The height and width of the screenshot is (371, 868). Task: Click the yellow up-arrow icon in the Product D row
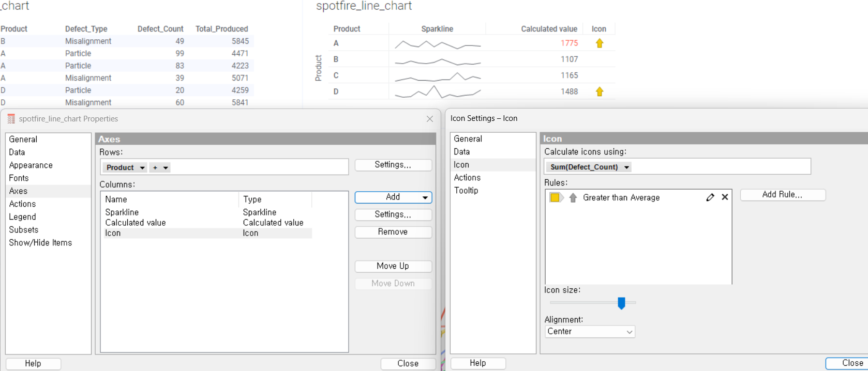[600, 91]
